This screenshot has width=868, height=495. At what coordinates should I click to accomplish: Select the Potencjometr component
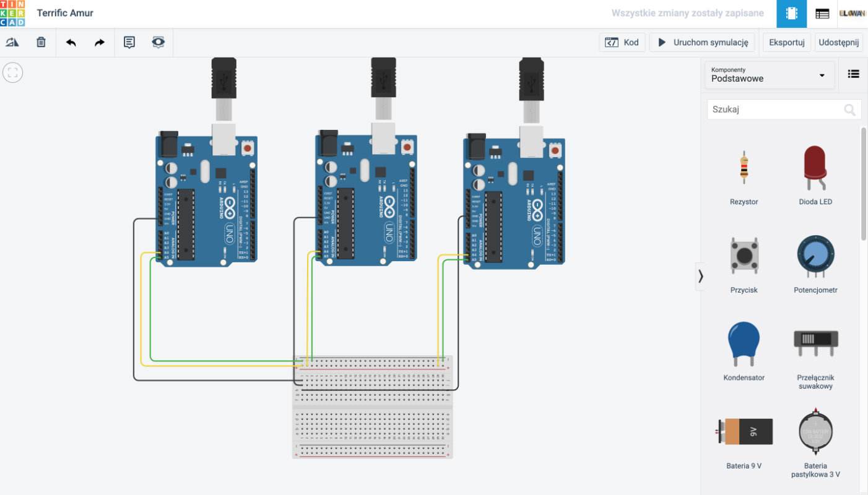click(815, 265)
